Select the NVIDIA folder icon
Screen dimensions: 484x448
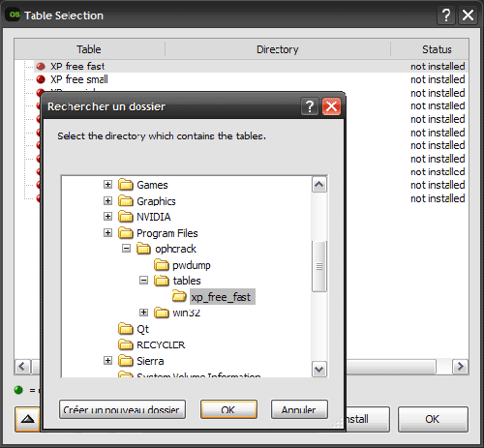click(126, 217)
